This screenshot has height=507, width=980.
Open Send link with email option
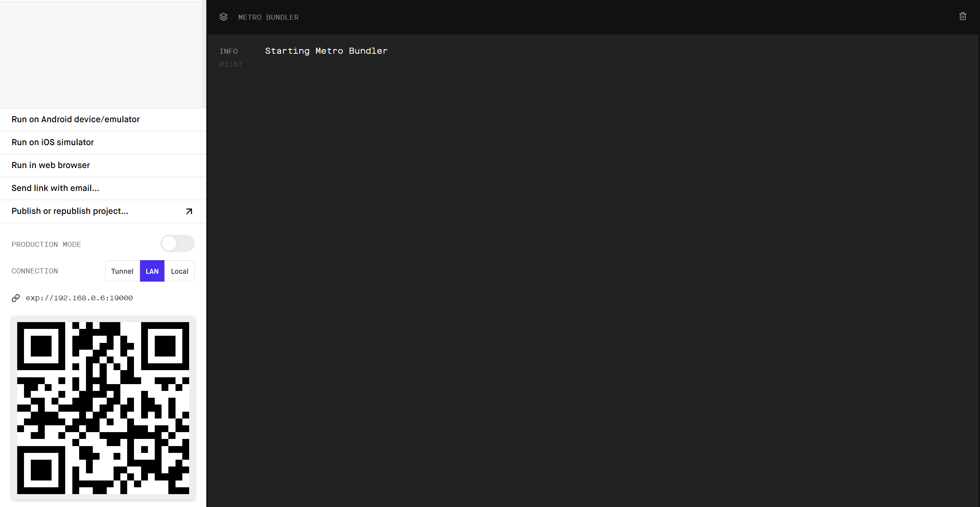(x=55, y=188)
